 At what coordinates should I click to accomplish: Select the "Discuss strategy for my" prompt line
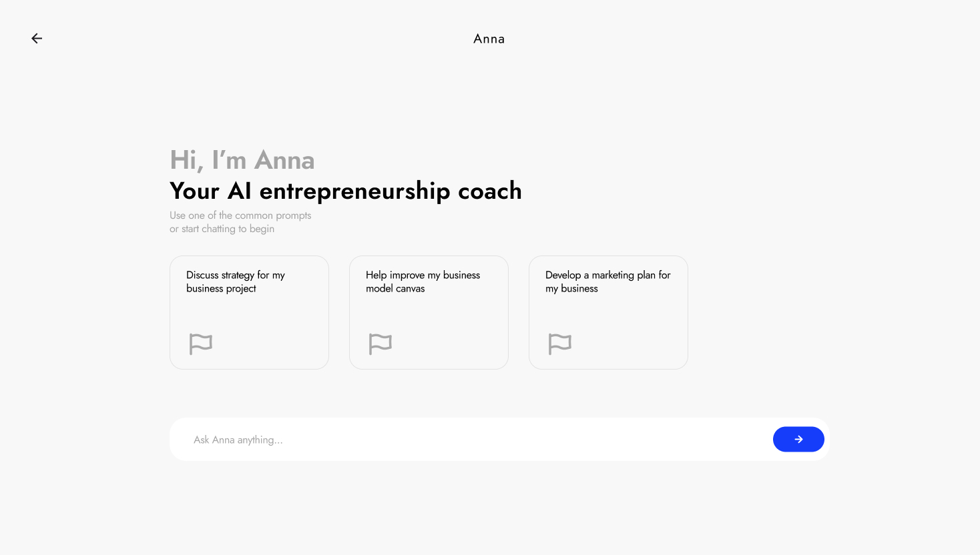236,275
